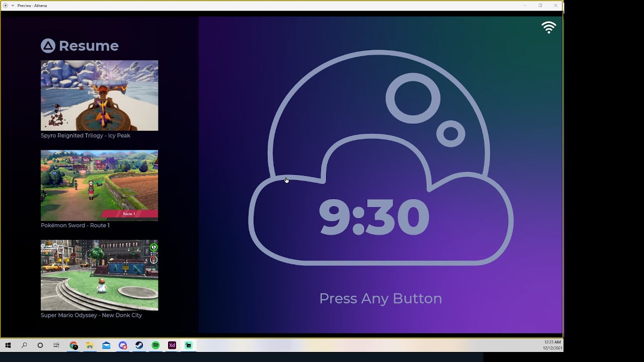Click the Press Any Button text

[x=380, y=298]
